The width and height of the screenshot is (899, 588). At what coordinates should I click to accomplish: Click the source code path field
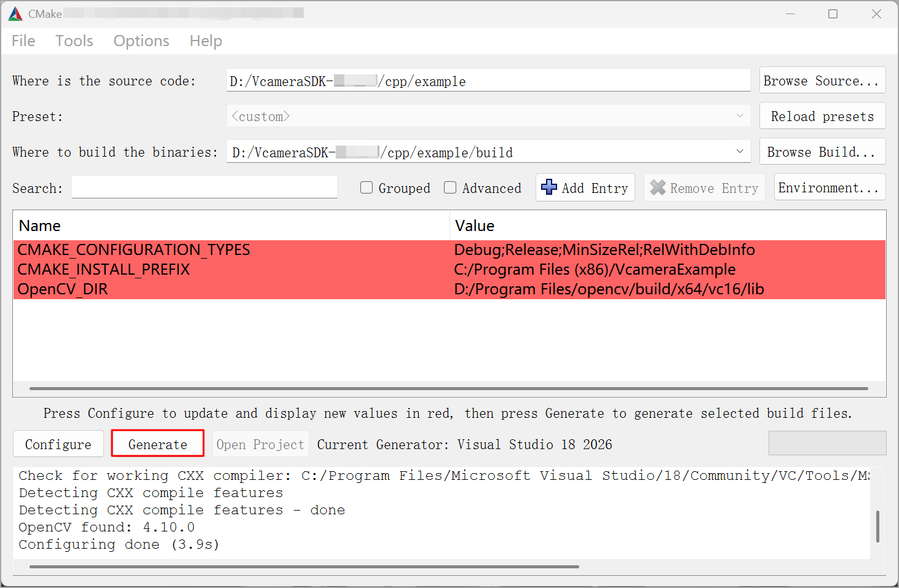(x=489, y=80)
